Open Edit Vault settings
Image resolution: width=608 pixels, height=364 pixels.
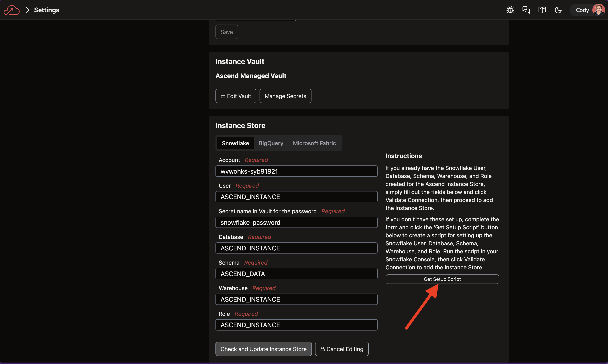tap(236, 96)
